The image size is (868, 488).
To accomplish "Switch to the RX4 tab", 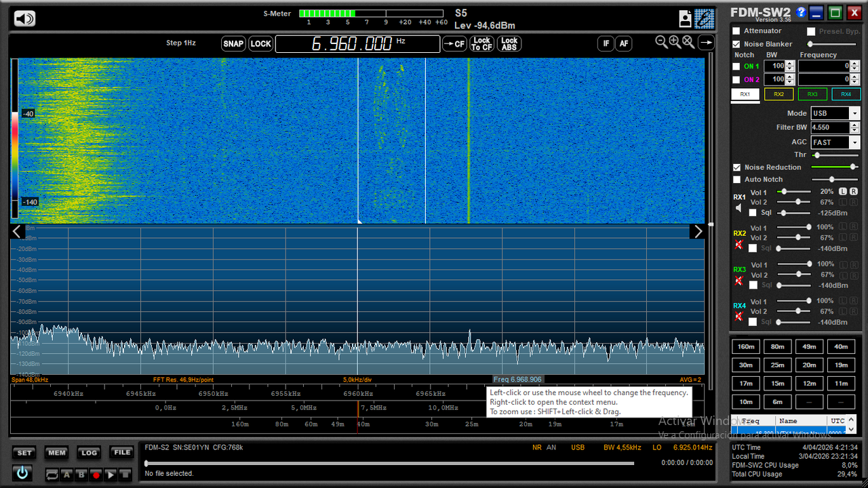I will (846, 94).
